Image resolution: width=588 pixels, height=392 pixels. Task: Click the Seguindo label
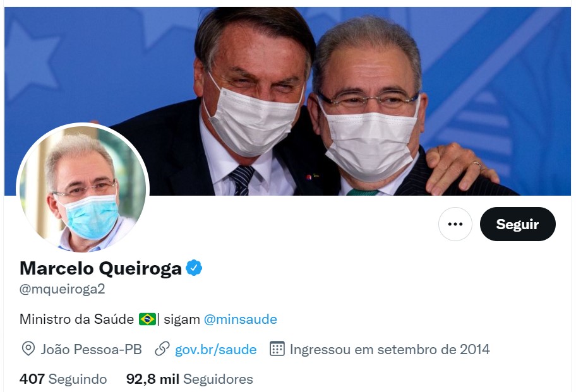[x=78, y=379]
